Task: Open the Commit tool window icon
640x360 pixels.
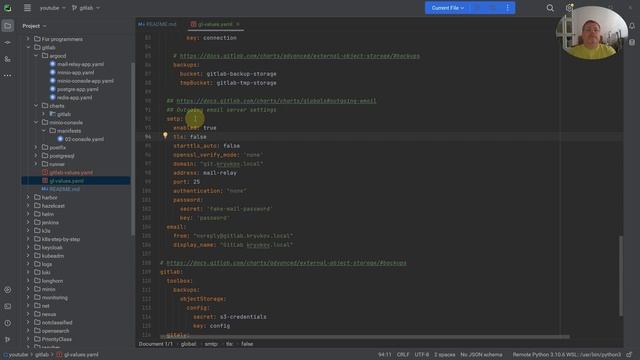Action: tap(8, 42)
